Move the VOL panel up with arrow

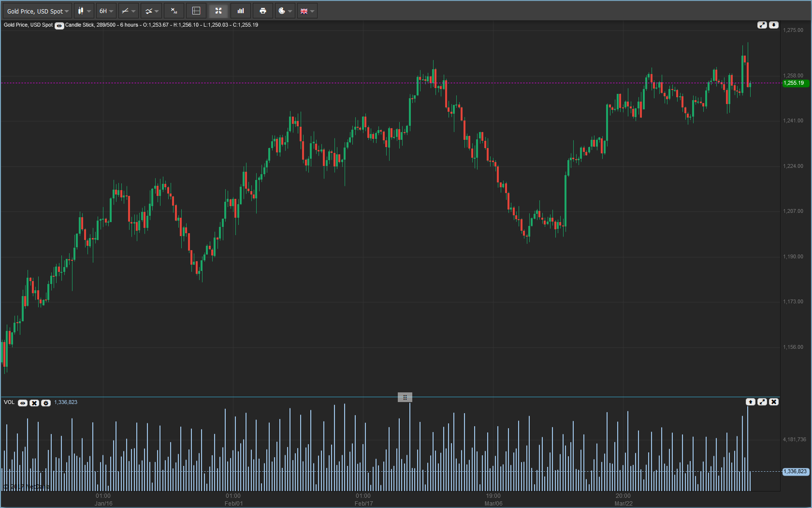(751, 402)
